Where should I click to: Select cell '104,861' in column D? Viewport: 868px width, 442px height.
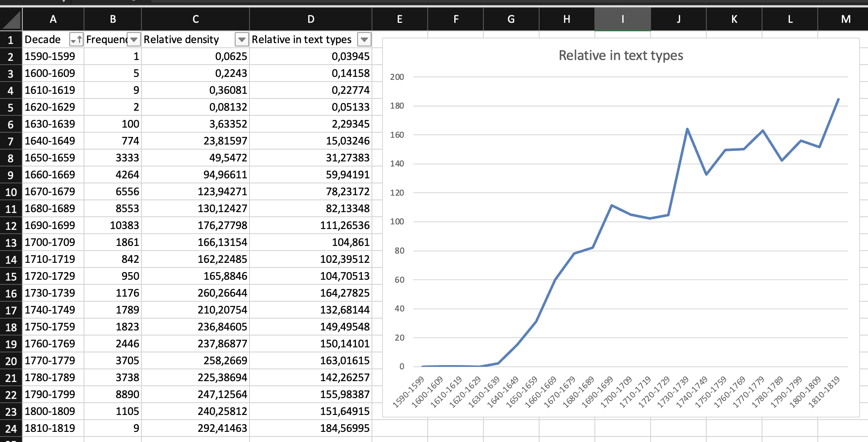click(311, 243)
